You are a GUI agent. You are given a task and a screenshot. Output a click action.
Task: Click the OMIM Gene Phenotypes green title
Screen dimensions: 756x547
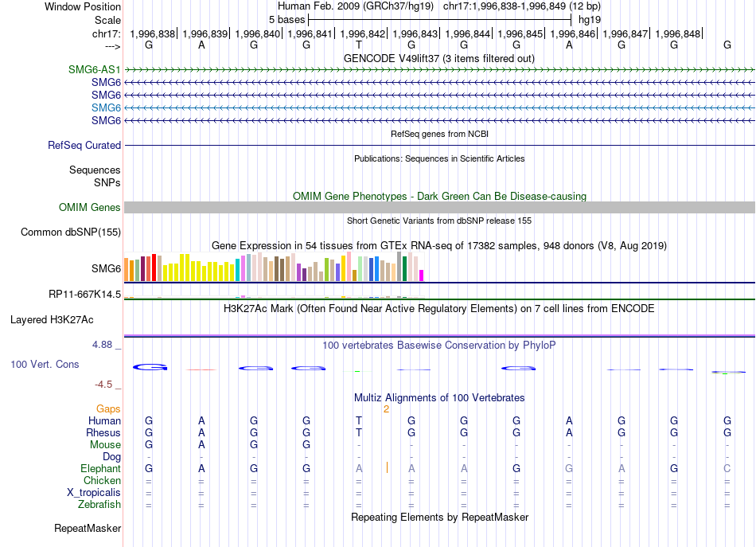coord(440,197)
